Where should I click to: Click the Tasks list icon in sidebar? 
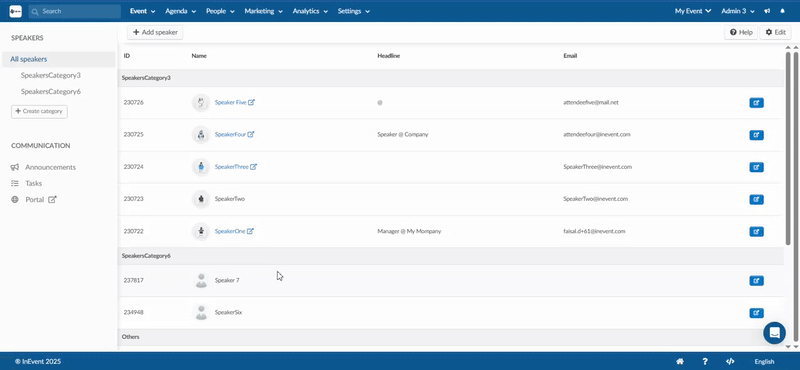tap(15, 183)
